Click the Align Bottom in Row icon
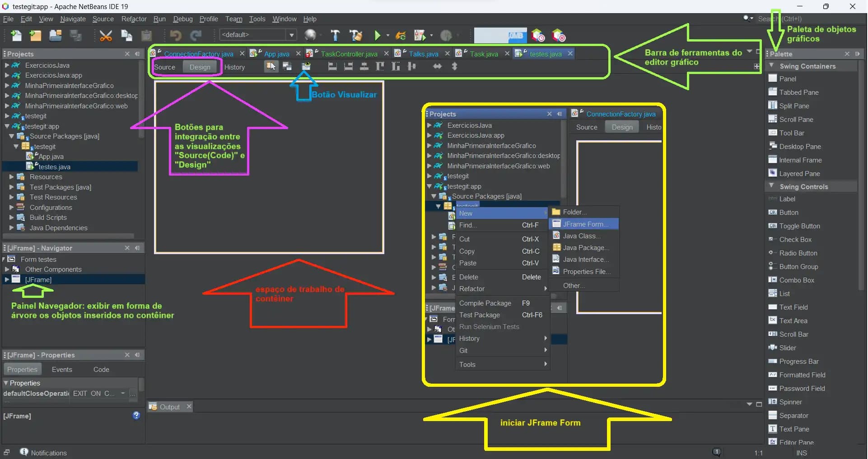The width and height of the screenshot is (868, 459). 396,66
